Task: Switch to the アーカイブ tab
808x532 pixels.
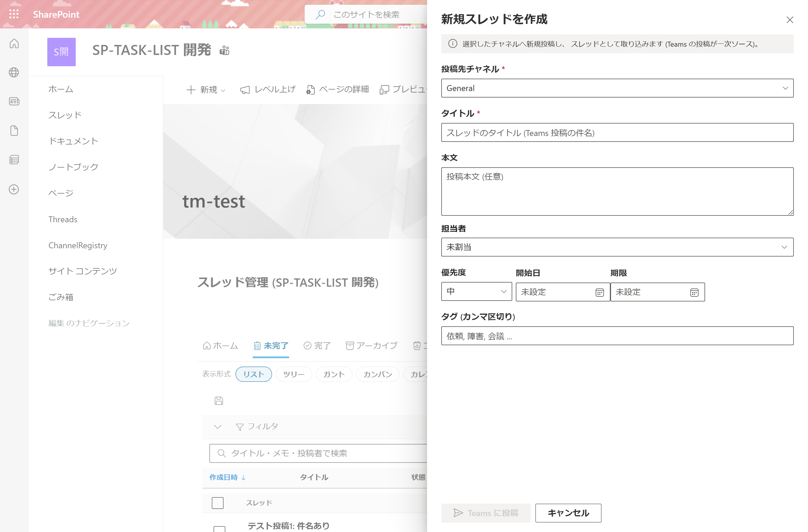Action: pyautogui.click(x=371, y=346)
